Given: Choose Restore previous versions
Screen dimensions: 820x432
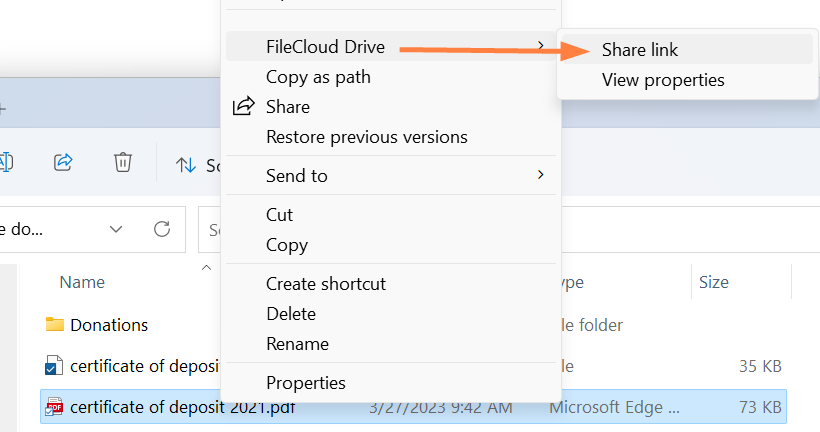Looking at the screenshot, I should [366, 137].
